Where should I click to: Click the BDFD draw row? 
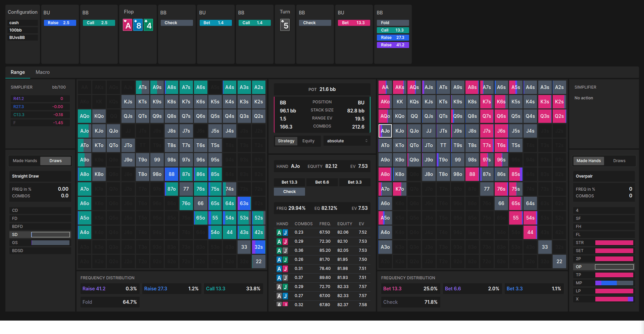(x=40, y=227)
